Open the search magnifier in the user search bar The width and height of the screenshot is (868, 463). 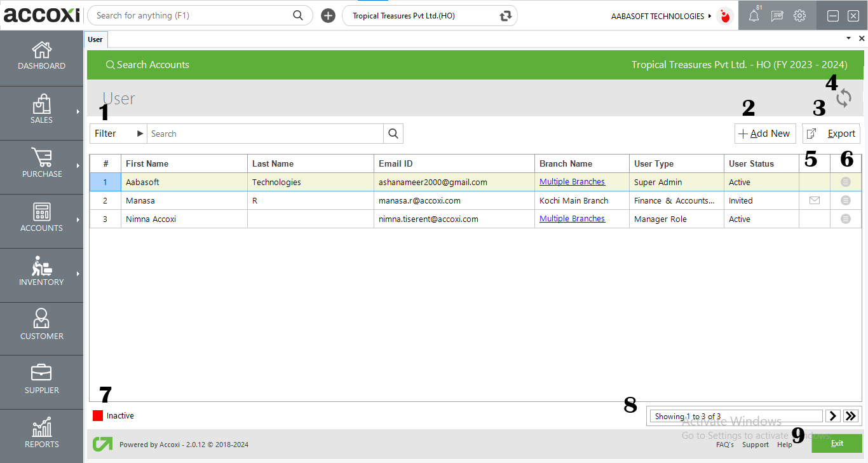point(393,134)
